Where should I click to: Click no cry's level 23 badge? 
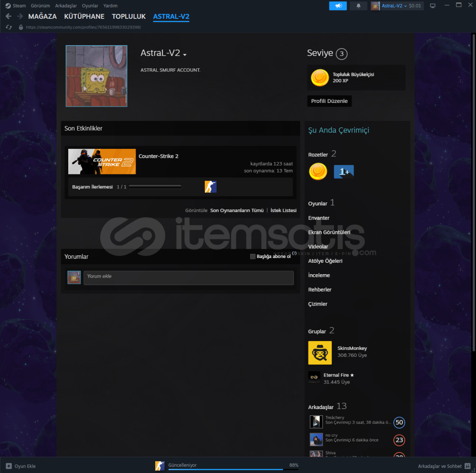(x=399, y=440)
